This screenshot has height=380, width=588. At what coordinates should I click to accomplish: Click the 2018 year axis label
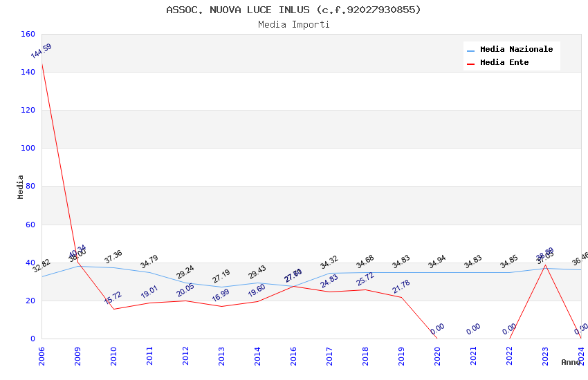pyautogui.click(x=366, y=356)
